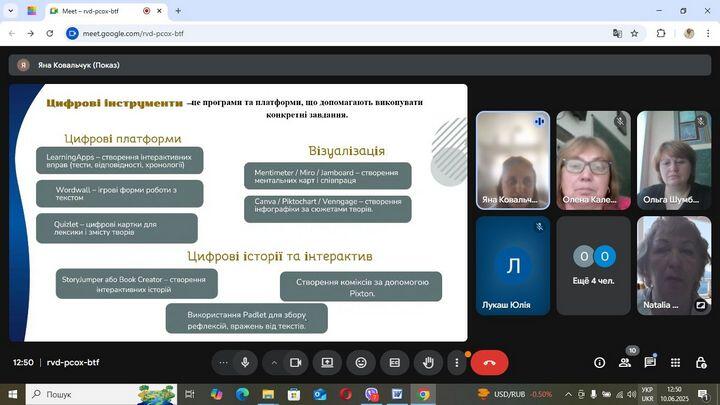Click the address bar URL field
The width and height of the screenshot is (720, 405).
coord(340,34)
